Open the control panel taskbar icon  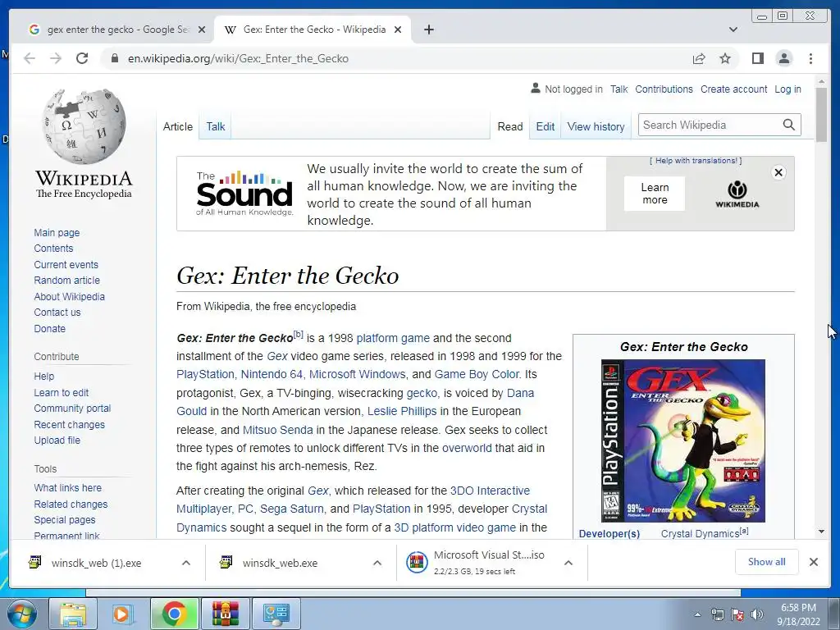(276, 614)
